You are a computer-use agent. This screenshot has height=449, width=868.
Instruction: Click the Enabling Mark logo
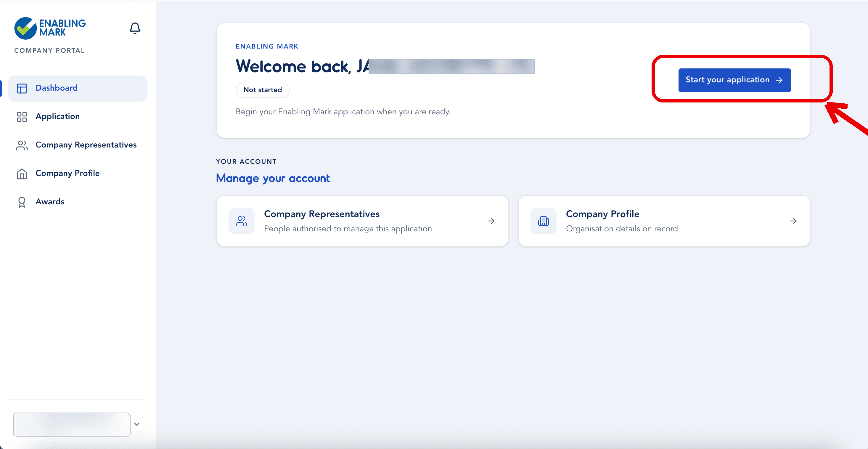click(x=50, y=28)
